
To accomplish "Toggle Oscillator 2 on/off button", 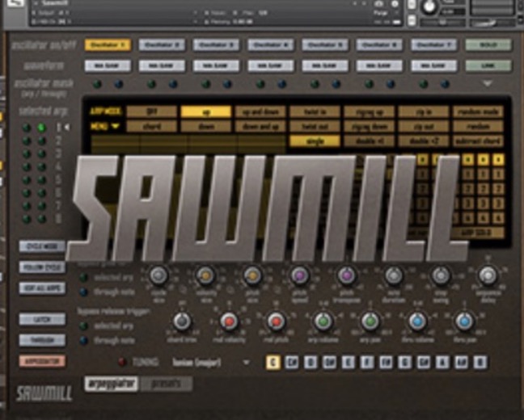I will [x=162, y=44].
